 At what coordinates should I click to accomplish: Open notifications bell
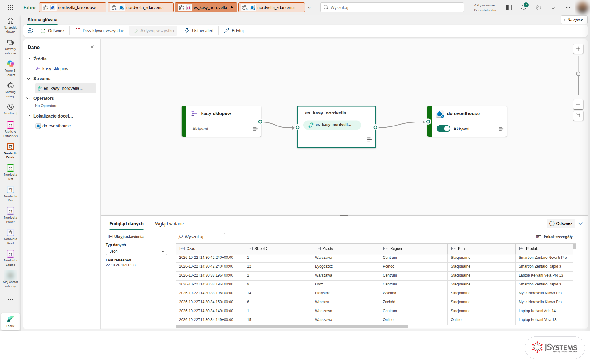tap(524, 7)
